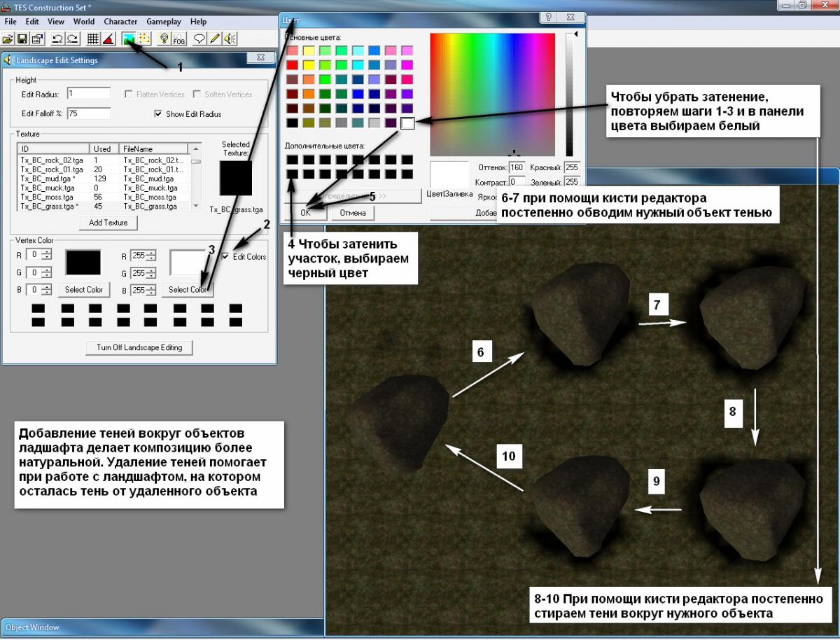Open the Landscape Editing toolbar icon
This screenshot has height=640, width=840.
[128, 39]
